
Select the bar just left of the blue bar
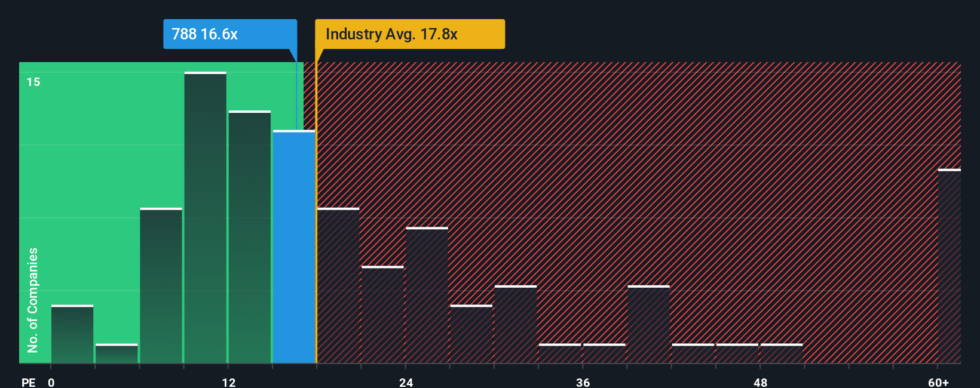(250, 237)
